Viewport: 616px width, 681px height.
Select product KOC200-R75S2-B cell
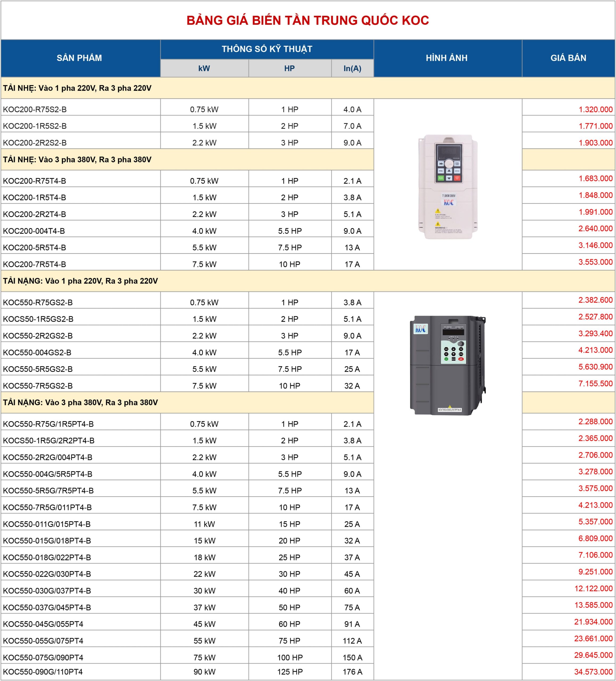[35, 109]
